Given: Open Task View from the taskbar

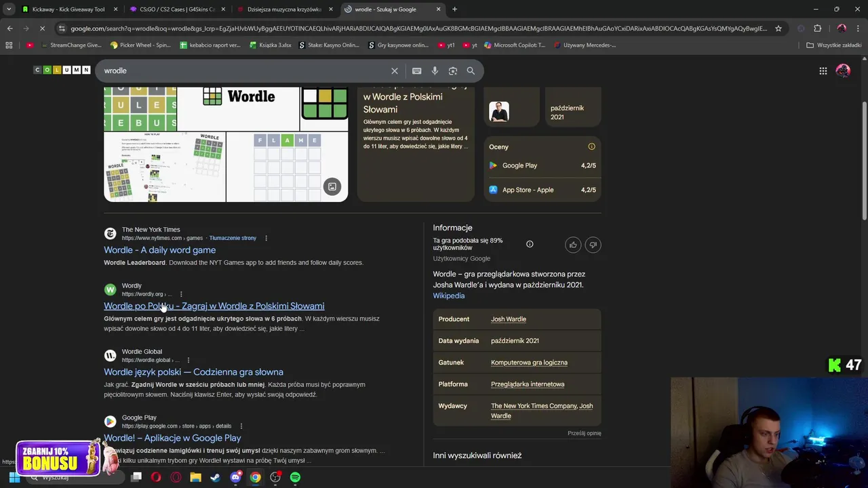Looking at the screenshot, I should (x=136, y=477).
